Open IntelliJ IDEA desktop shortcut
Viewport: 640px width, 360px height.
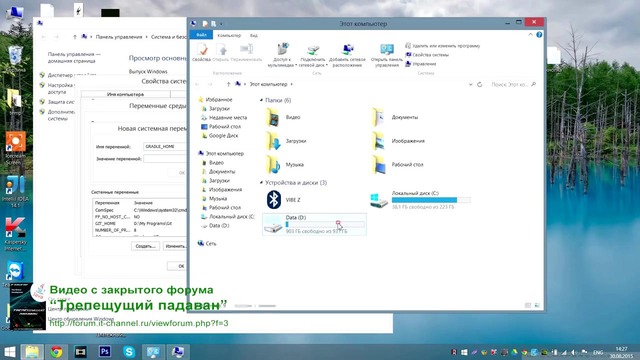[x=16, y=191]
